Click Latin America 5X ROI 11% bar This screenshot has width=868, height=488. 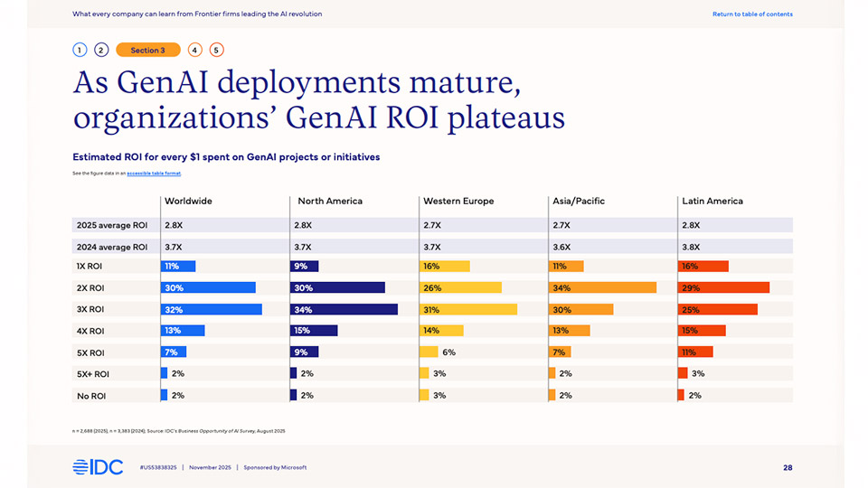695,352
